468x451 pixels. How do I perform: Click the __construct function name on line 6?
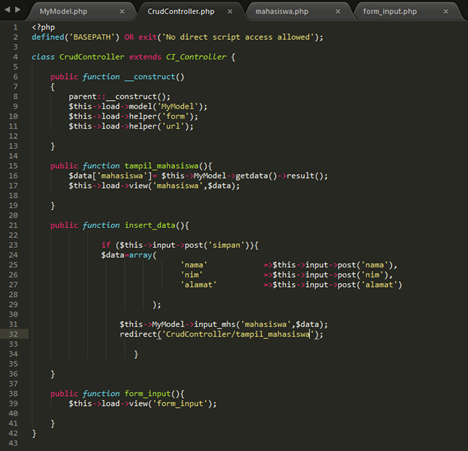point(150,77)
